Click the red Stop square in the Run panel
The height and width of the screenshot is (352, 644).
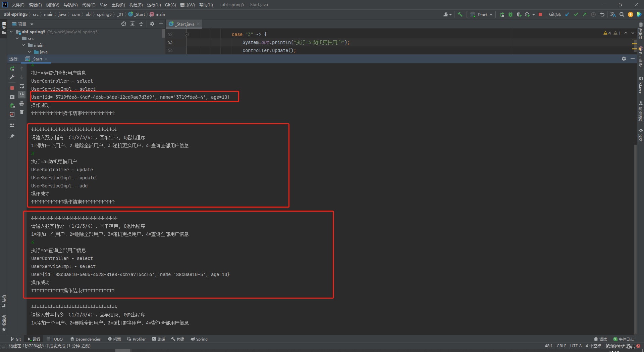[12, 88]
